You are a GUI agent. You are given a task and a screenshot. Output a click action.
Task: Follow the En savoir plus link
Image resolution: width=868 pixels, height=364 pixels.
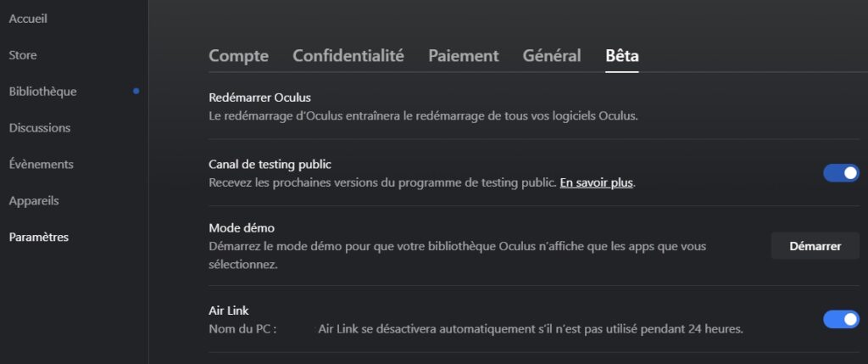coord(596,182)
